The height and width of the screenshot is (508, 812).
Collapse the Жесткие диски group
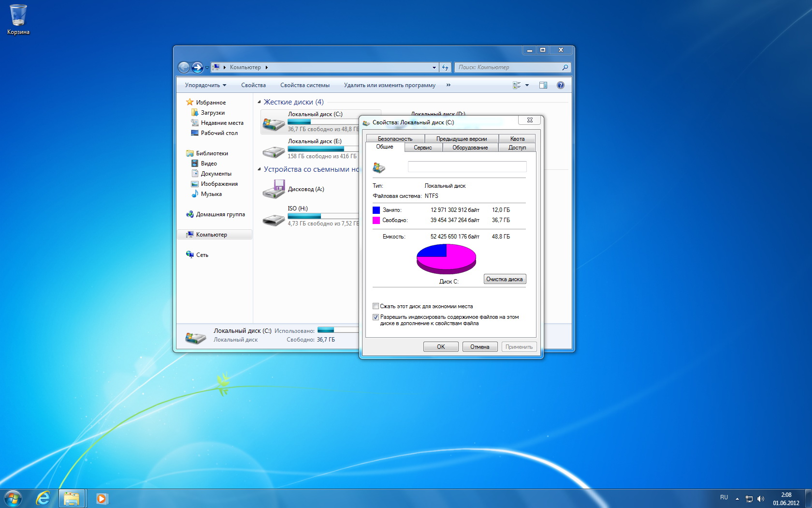[x=260, y=102]
